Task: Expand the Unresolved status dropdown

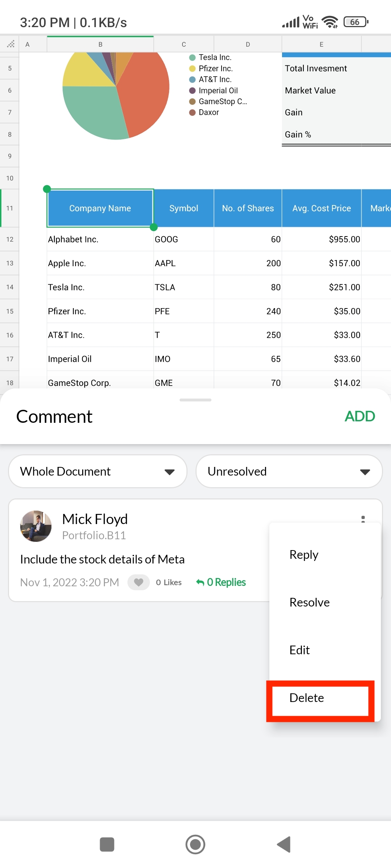Action: pos(289,472)
